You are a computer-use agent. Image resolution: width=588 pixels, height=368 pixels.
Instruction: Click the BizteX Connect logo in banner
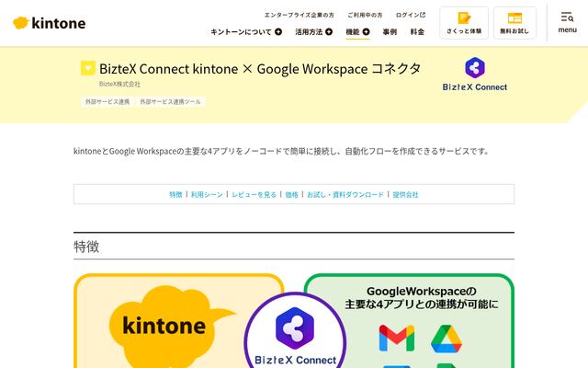click(x=475, y=75)
